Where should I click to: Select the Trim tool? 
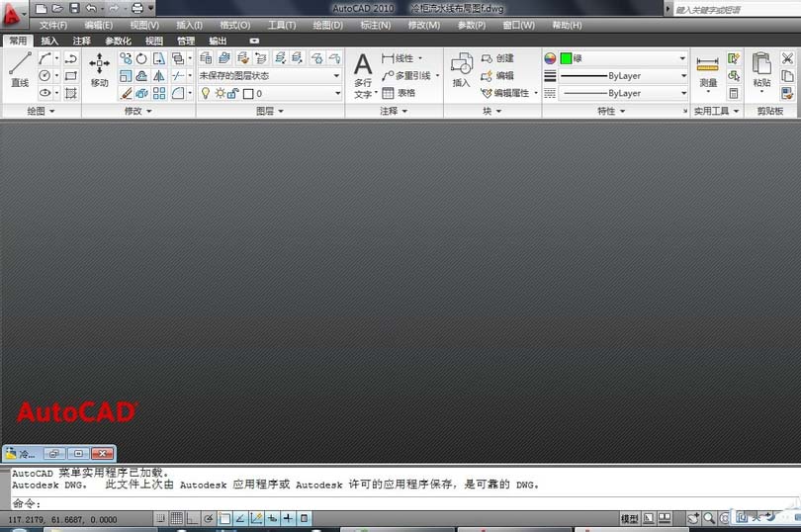pyautogui.click(x=178, y=76)
